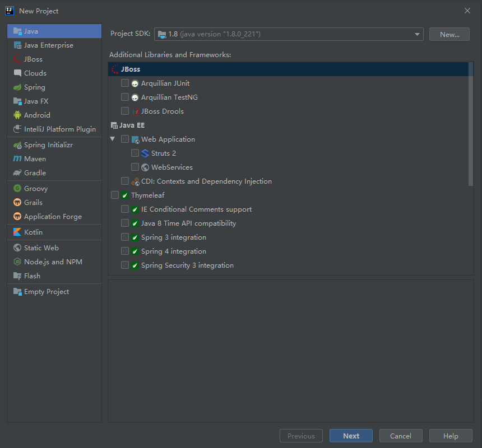The width and height of the screenshot is (482, 448).
Task: Choose the Node.js and NPM icon
Action: (x=17, y=262)
